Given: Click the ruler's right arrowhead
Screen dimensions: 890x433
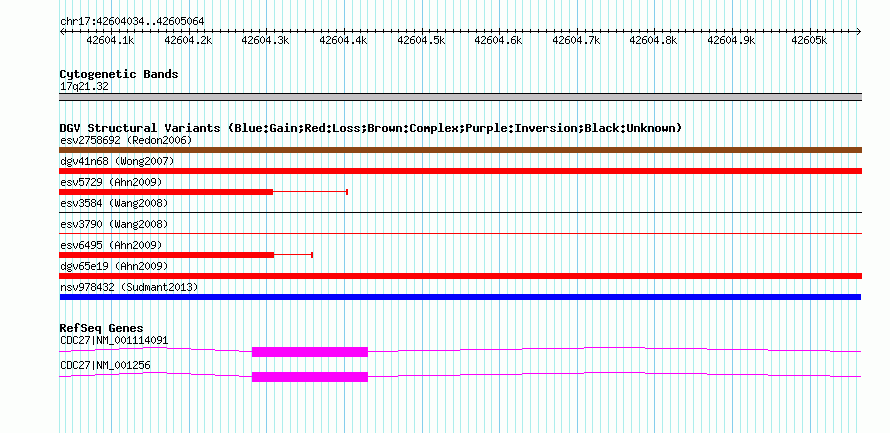Looking at the screenshot, I should pyautogui.click(x=858, y=32).
